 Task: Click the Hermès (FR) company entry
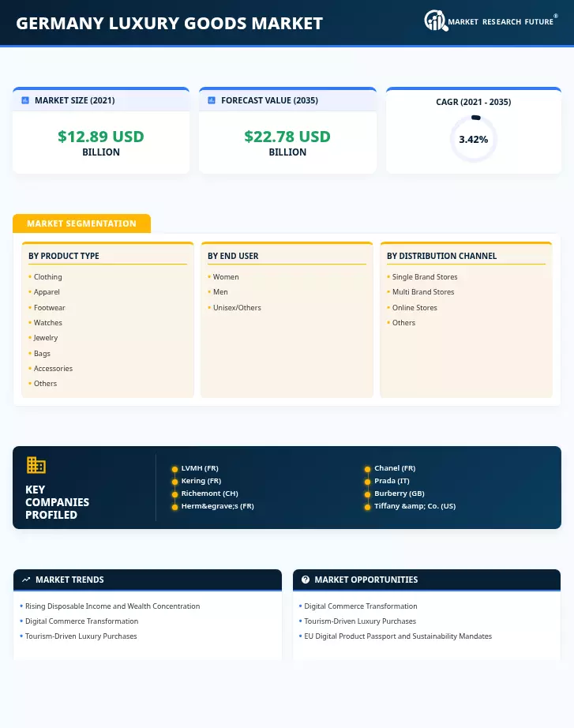(217, 506)
